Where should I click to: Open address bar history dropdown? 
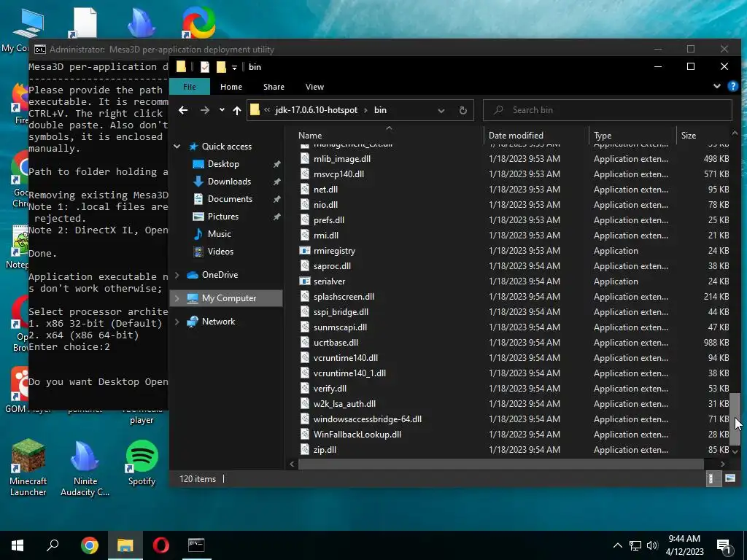click(441, 111)
